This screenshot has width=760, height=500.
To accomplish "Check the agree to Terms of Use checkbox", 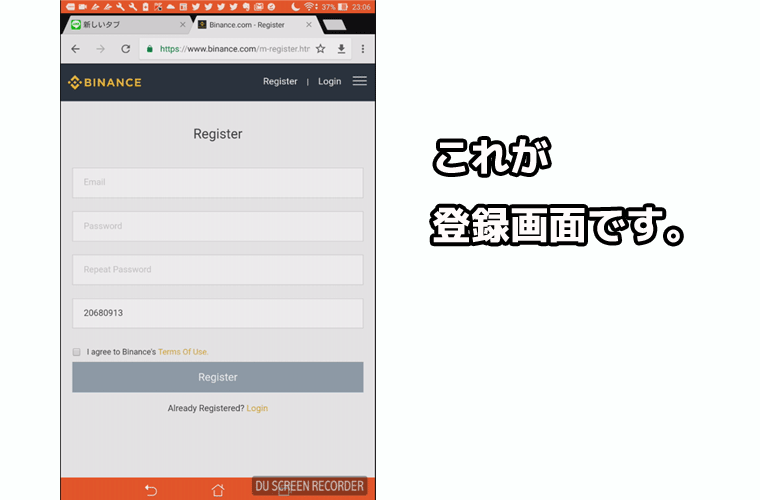I will point(77,352).
